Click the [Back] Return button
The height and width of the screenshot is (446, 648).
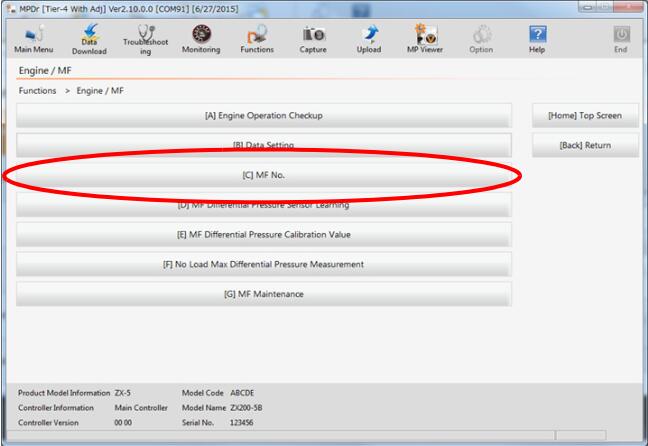click(x=585, y=145)
